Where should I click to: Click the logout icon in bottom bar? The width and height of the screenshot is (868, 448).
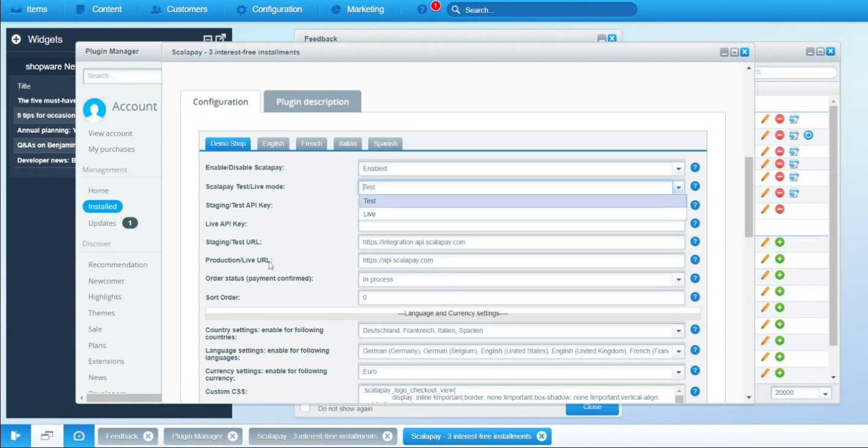[x=16, y=436]
